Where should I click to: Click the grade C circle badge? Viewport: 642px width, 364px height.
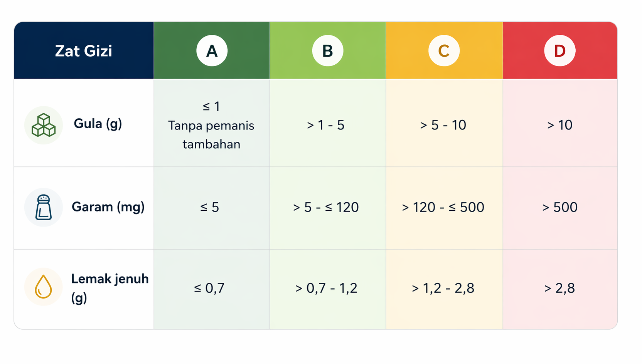click(444, 51)
